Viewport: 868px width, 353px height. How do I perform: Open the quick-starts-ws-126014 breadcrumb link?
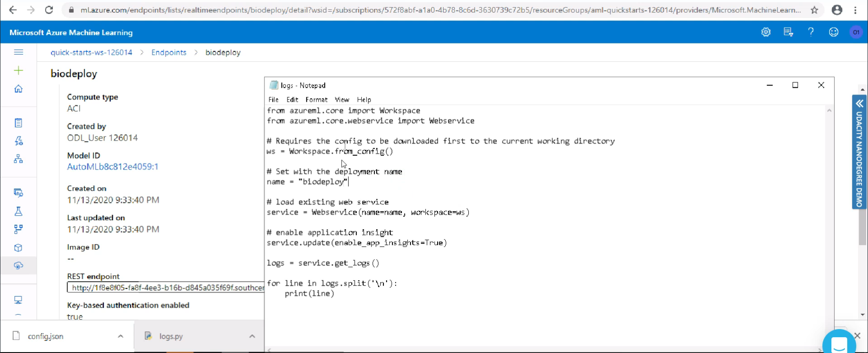[91, 52]
